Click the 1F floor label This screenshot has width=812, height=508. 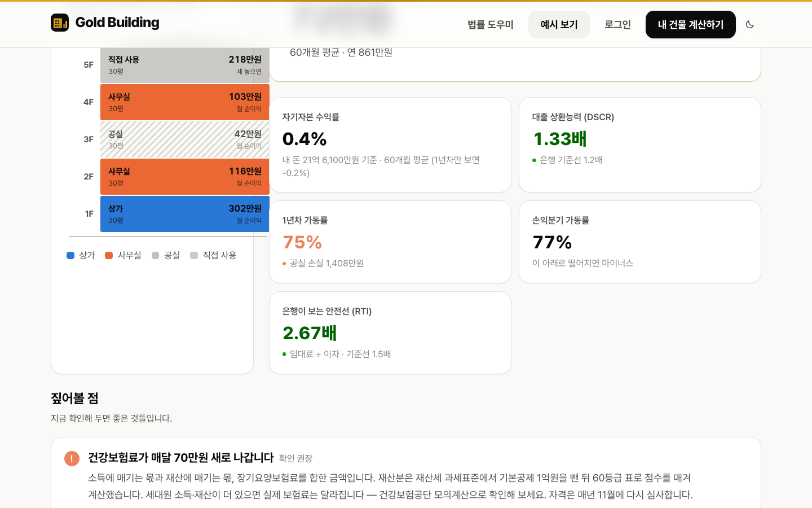[89, 214]
